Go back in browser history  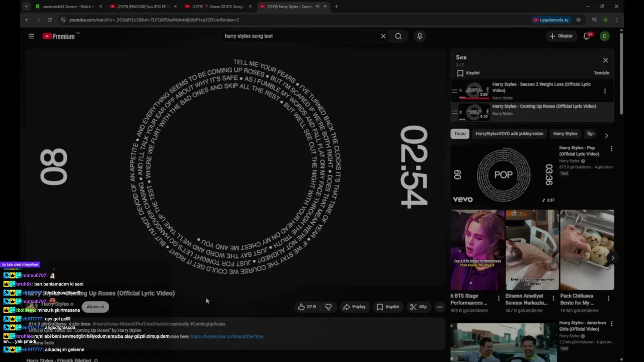click(x=27, y=20)
